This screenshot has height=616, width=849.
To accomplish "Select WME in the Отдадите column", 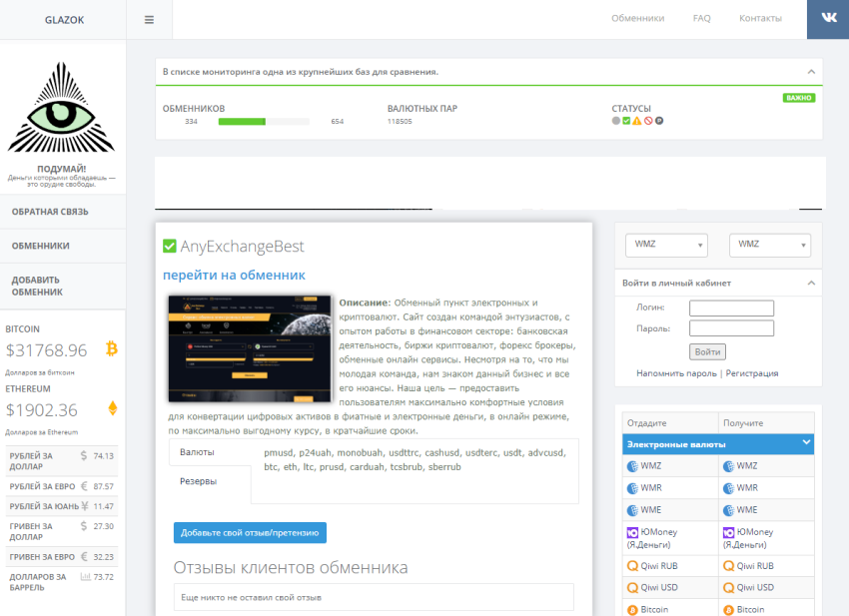I will point(670,510).
